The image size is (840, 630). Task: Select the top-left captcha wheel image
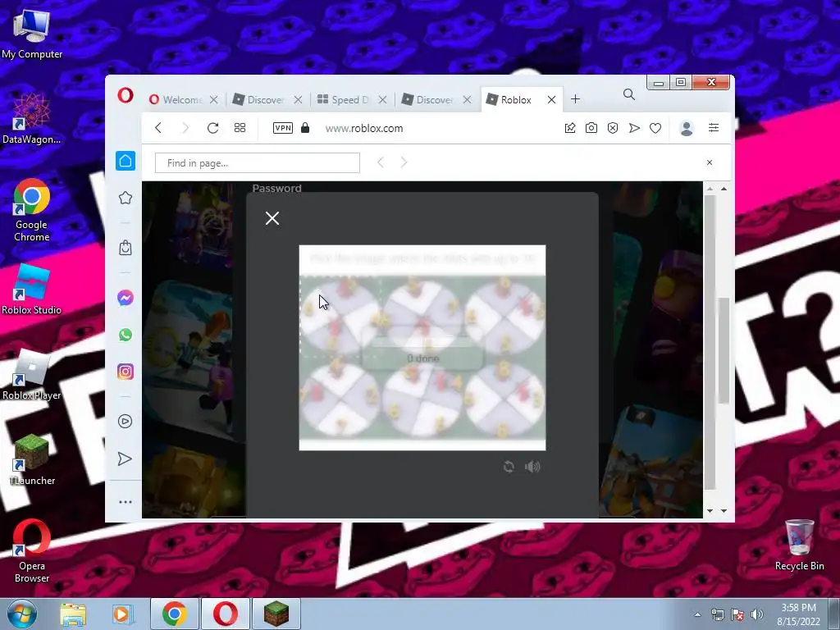pyautogui.click(x=340, y=316)
